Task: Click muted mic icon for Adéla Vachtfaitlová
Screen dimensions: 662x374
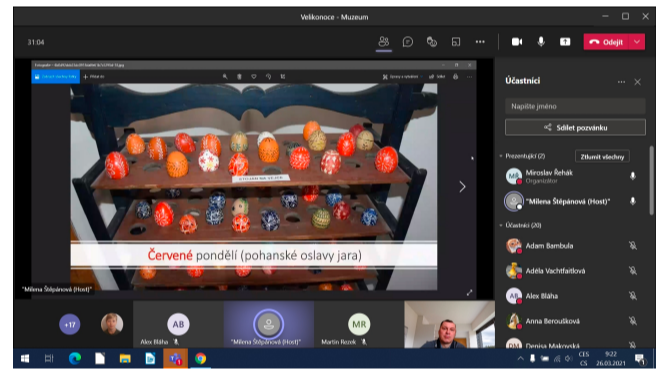Action: (632, 271)
